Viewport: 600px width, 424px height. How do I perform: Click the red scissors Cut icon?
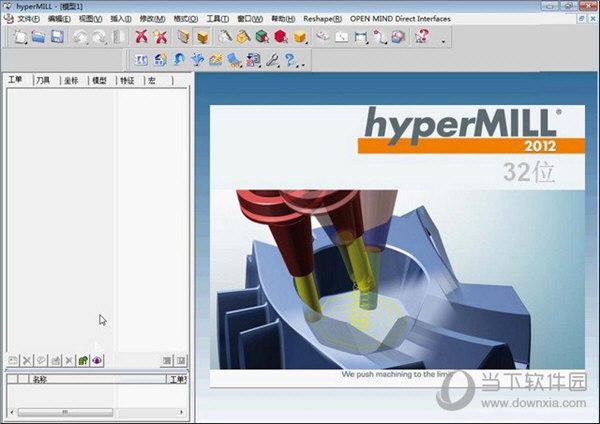[142, 37]
